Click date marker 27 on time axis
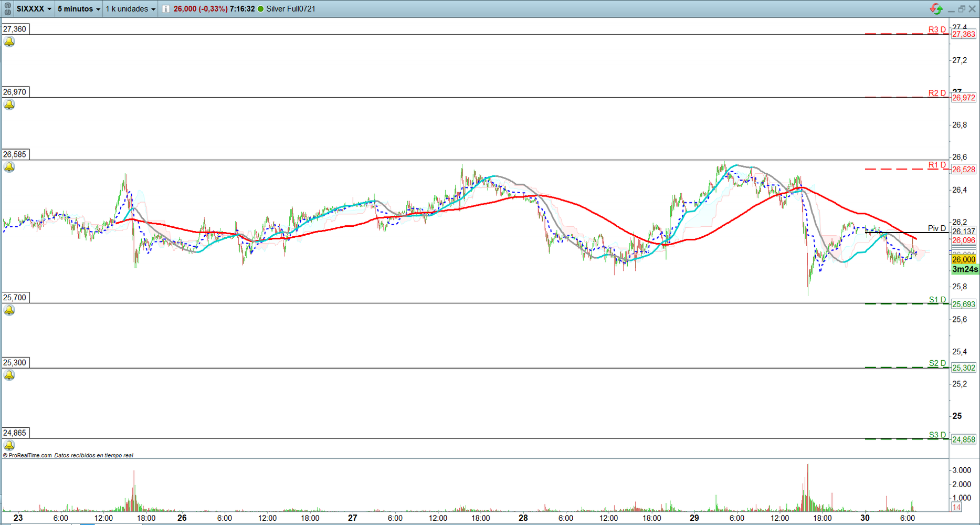980x525 pixels. (x=353, y=518)
